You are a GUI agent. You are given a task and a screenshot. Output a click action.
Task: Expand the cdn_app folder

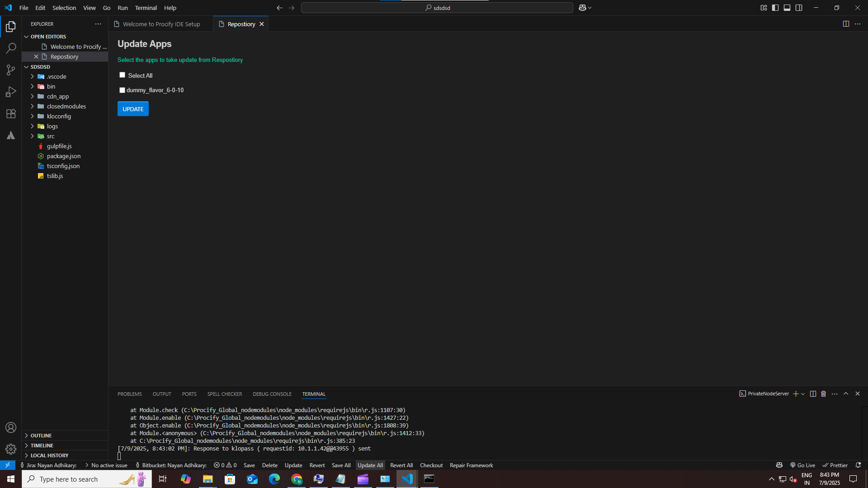pos(32,96)
